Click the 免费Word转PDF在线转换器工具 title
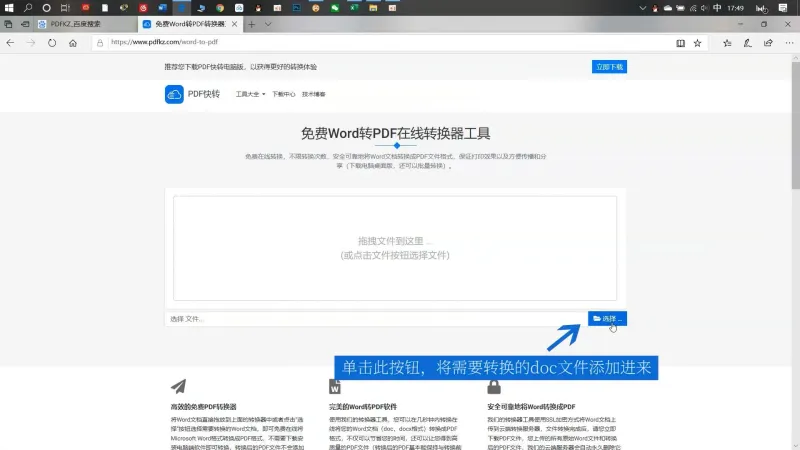800x450 pixels. [x=395, y=134]
